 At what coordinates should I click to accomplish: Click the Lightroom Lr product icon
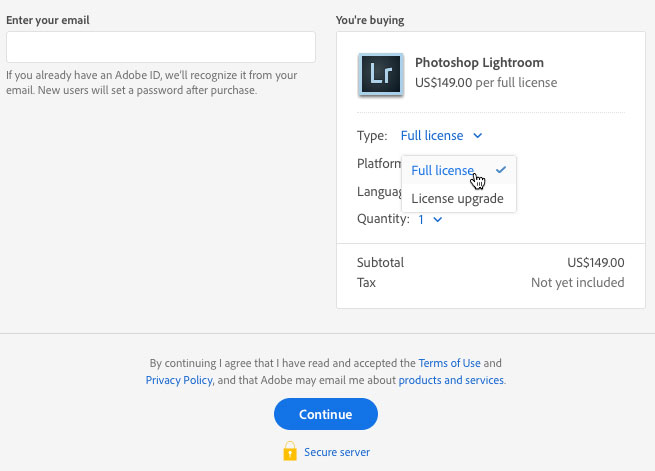click(x=380, y=74)
